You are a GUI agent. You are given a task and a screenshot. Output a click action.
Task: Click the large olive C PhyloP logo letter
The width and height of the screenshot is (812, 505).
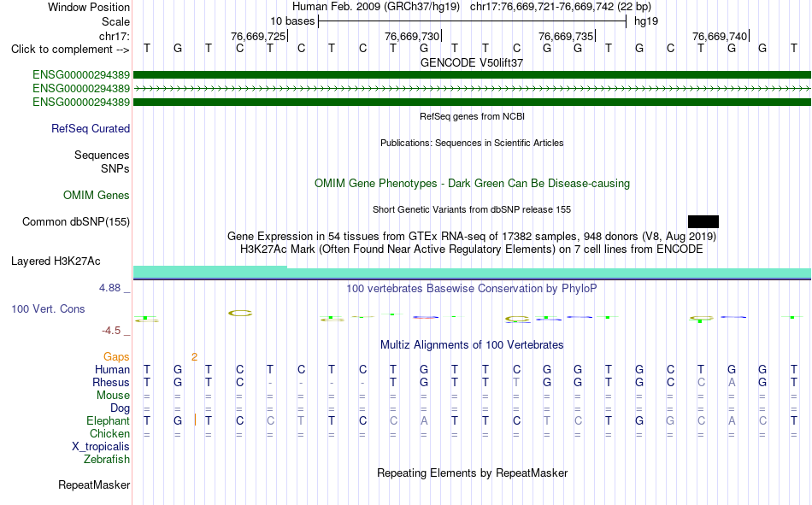pyautogui.click(x=240, y=313)
